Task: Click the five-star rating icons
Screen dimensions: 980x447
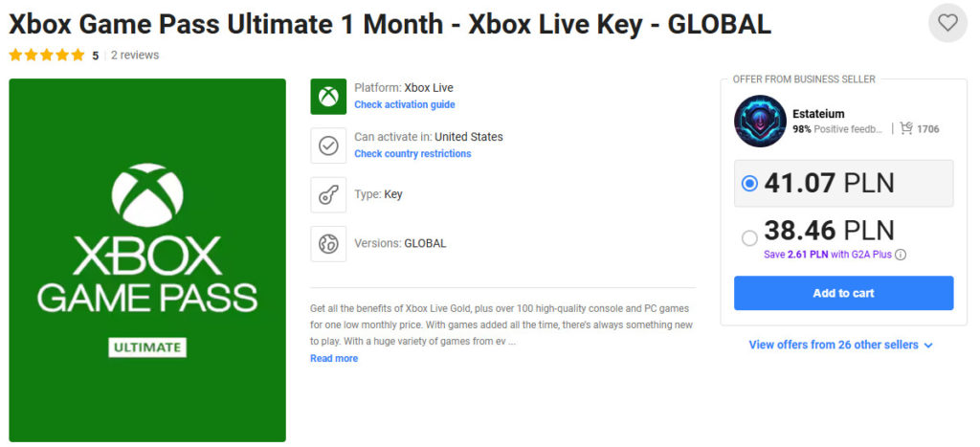Action: 46,55
